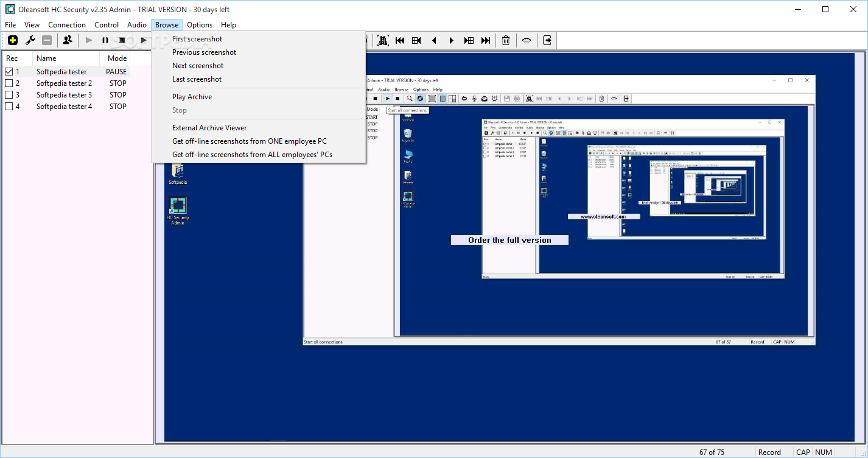Open the Control menu
Screen dimensions: 868x458
[x=107, y=25]
